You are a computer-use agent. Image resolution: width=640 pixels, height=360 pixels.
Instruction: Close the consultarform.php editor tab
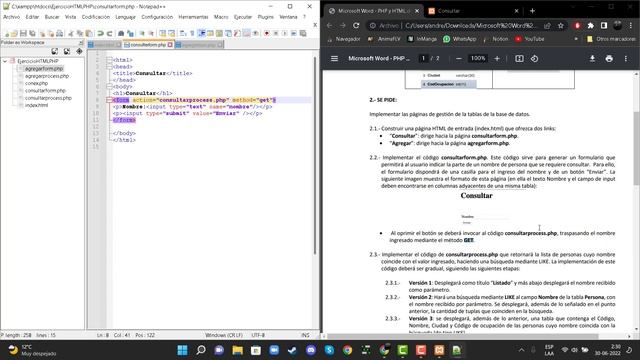tap(170, 44)
